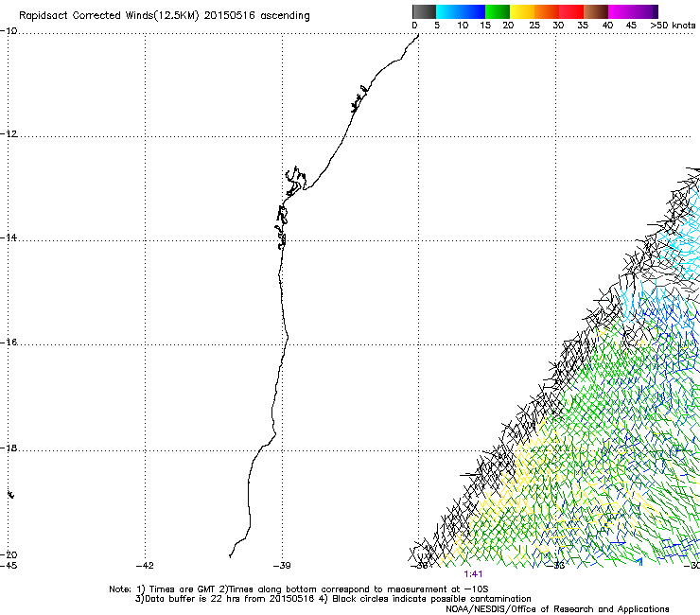
Task: Click the 'NOAA/NESDIS/Office of Research and Applications' credit
Action: click(557, 609)
